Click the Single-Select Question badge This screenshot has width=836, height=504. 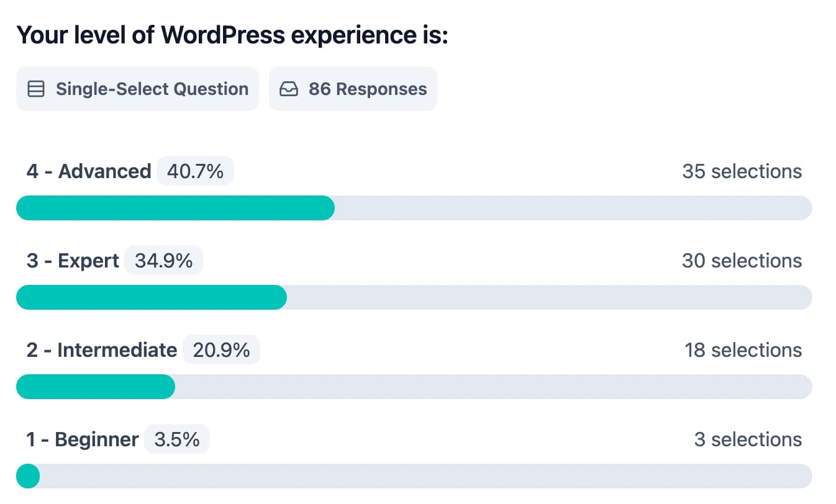137,89
